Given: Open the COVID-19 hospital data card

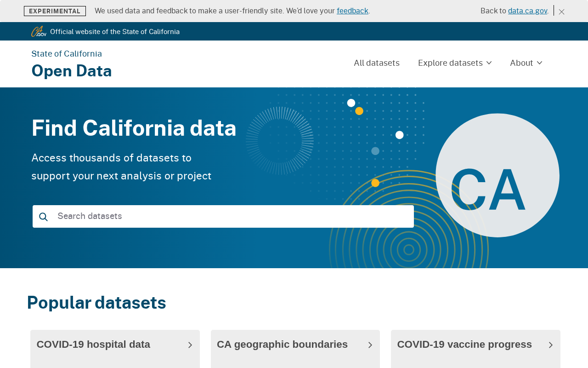Looking at the screenshot, I should click(93, 345).
